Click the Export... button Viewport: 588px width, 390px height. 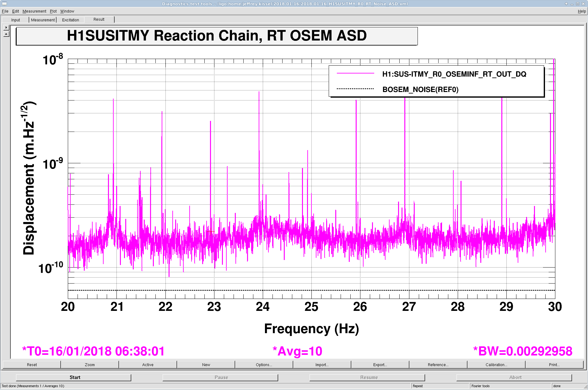(380, 365)
